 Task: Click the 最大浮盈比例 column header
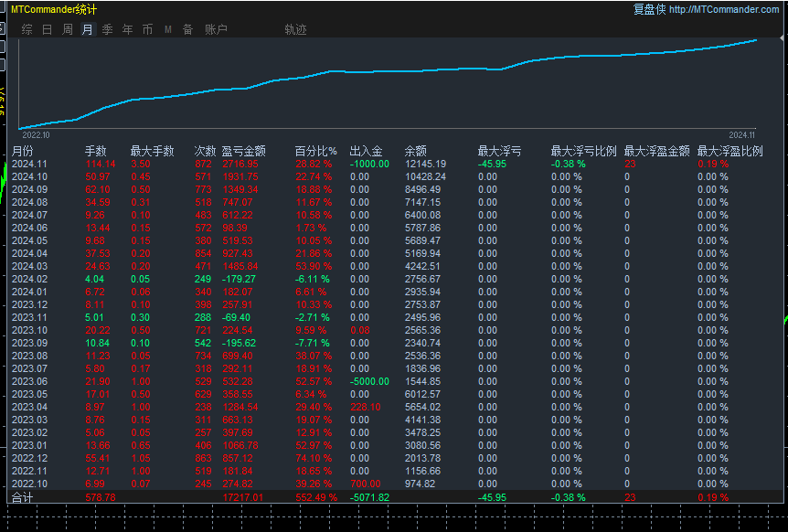(730, 151)
